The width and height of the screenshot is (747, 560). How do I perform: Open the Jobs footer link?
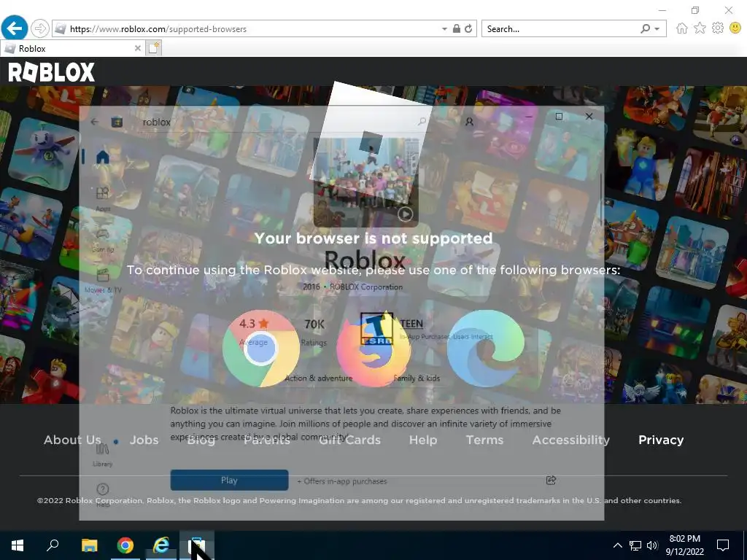(144, 440)
